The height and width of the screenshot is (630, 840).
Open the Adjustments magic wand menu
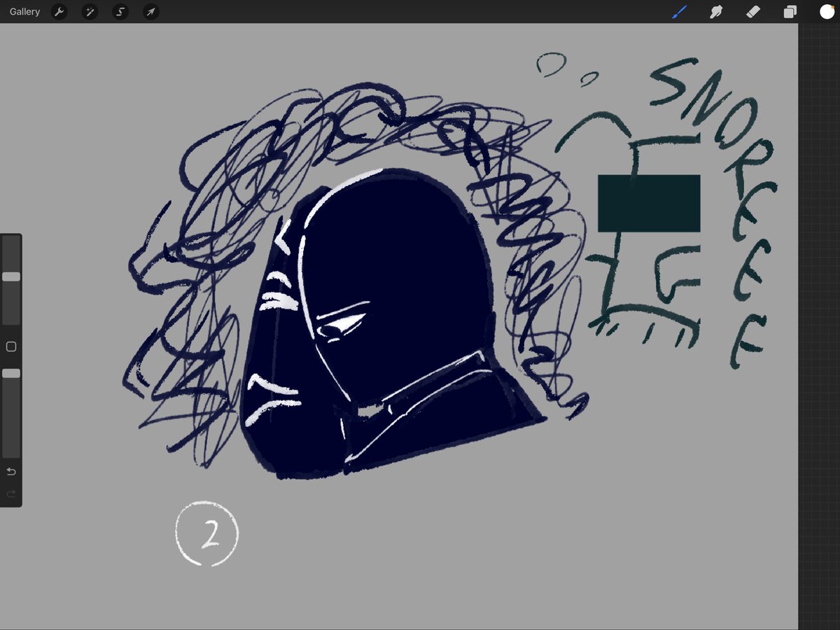point(90,12)
